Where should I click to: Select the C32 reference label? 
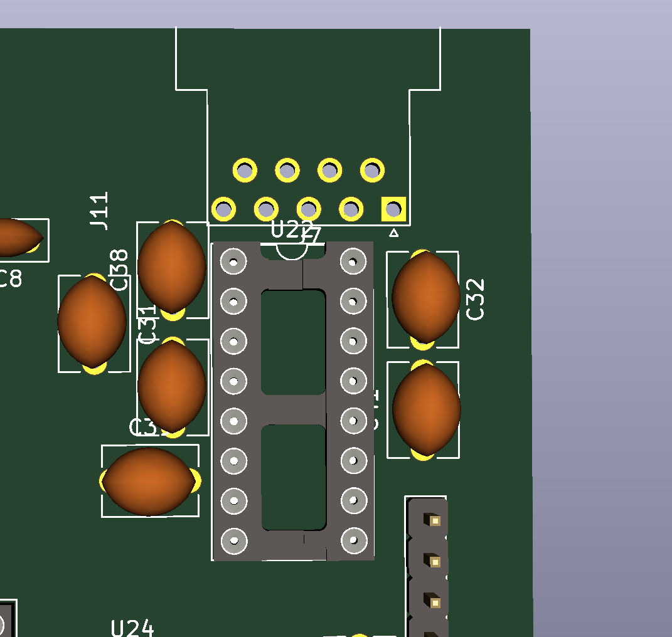[476, 300]
